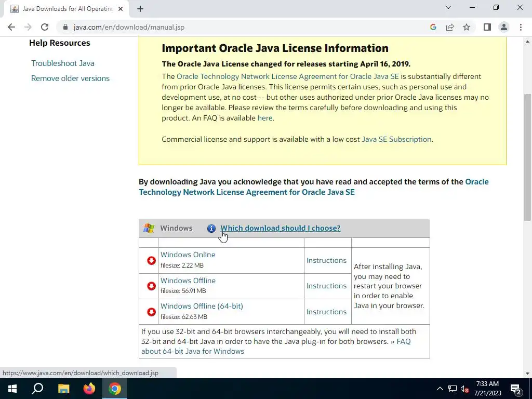Open File Explorer from taskbar
The width and height of the screenshot is (532, 399).
point(63,389)
